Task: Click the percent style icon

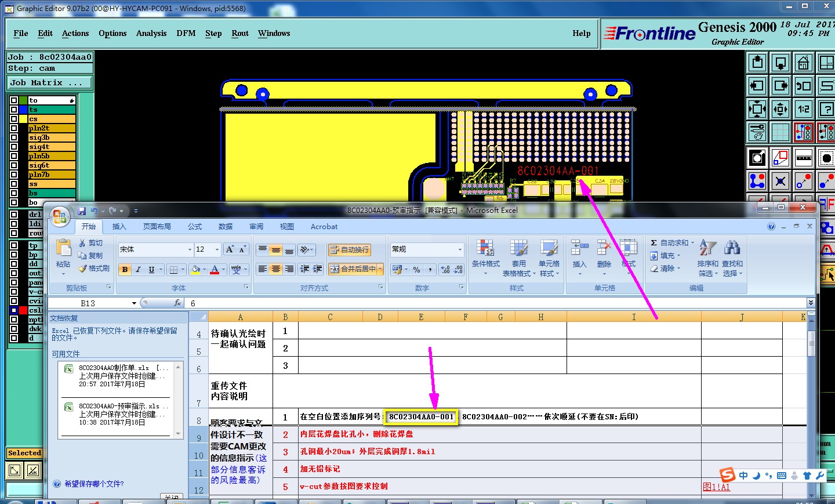Action: click(416, 269)
